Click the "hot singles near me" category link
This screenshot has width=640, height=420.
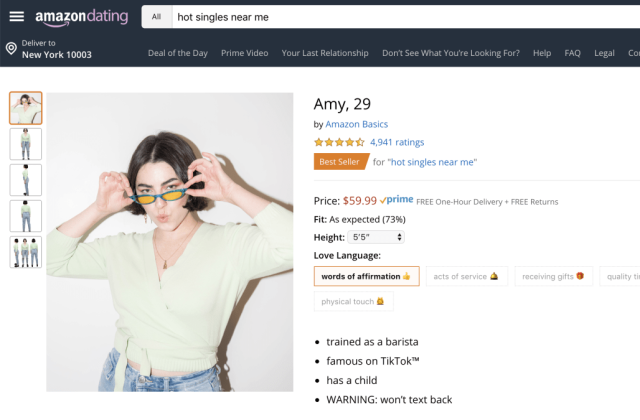point(432,161)
